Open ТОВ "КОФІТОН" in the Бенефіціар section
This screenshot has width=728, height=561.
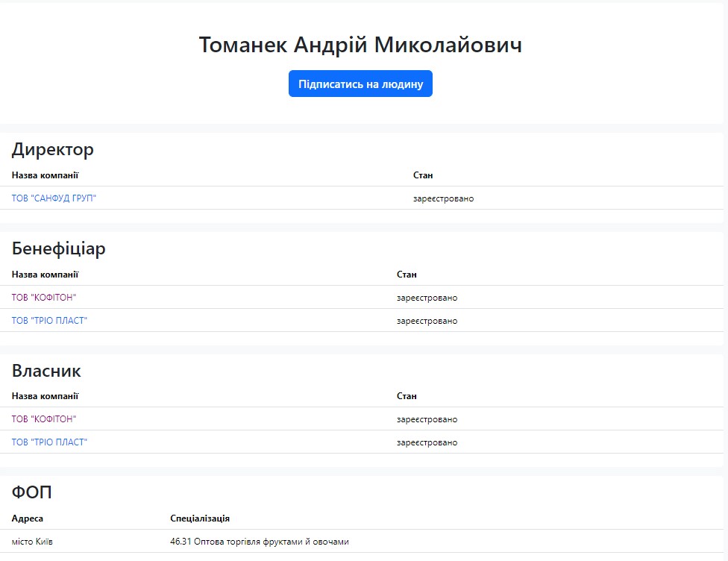[x=44, y=298]
